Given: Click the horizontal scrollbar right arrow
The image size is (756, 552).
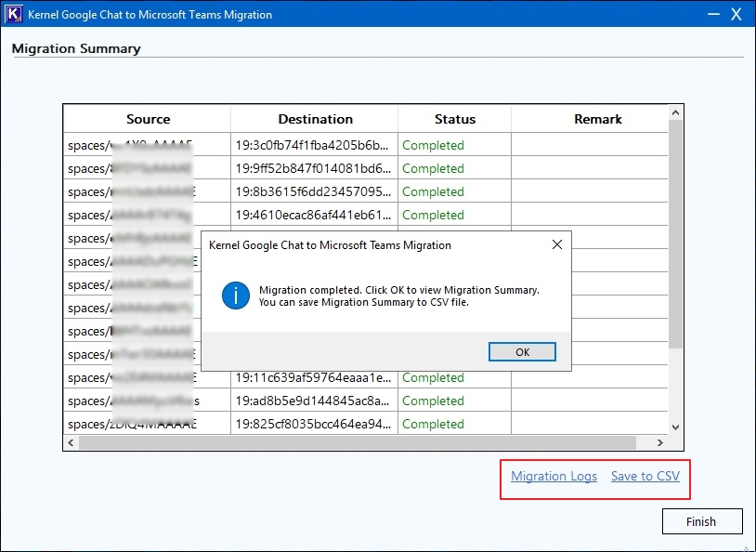Looking at the screenshot, I should pyautogui.click(x=660, y=442).
